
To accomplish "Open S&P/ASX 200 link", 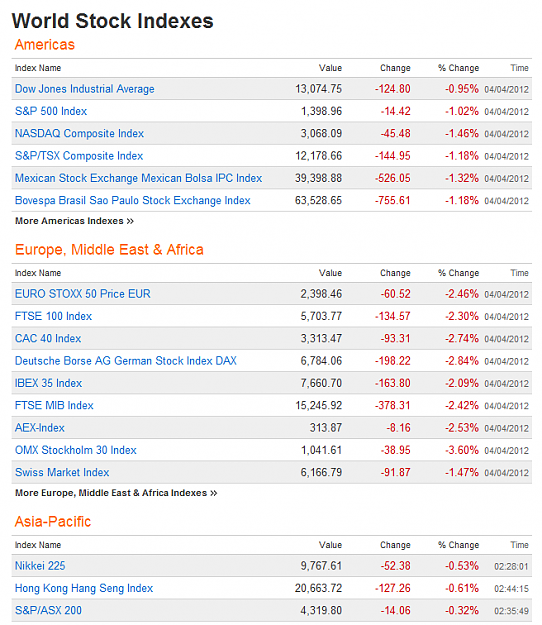I will point(48,610).
